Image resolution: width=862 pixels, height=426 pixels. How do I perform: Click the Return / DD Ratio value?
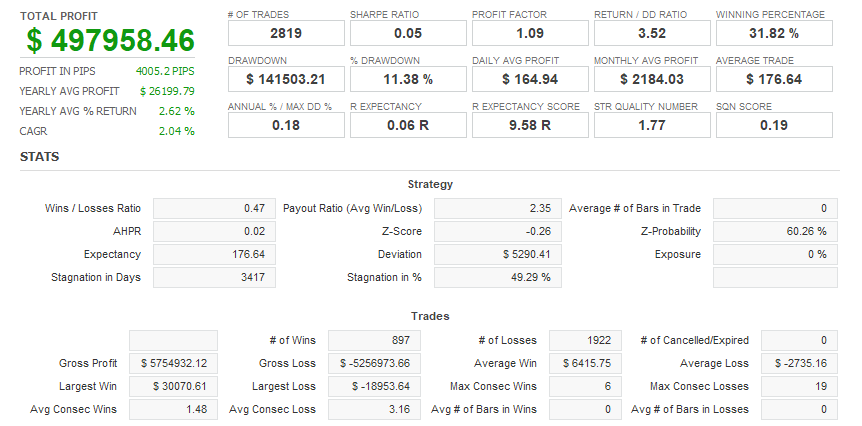click(652, 33)
